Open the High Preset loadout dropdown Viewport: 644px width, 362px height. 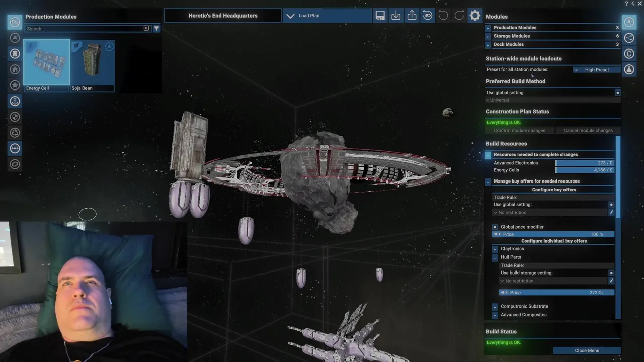pyautogui.click(x=596, y=70)
